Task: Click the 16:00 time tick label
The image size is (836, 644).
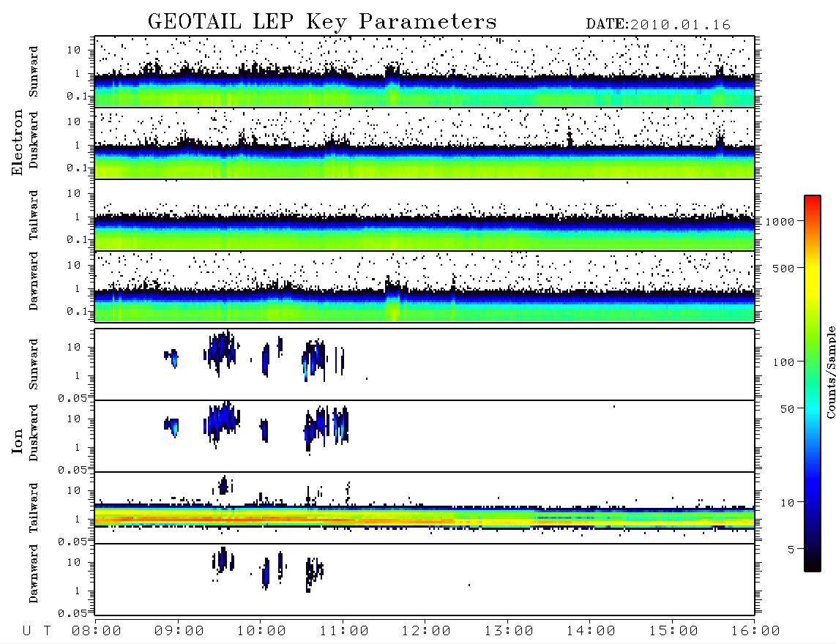Action: click(756, 632)
